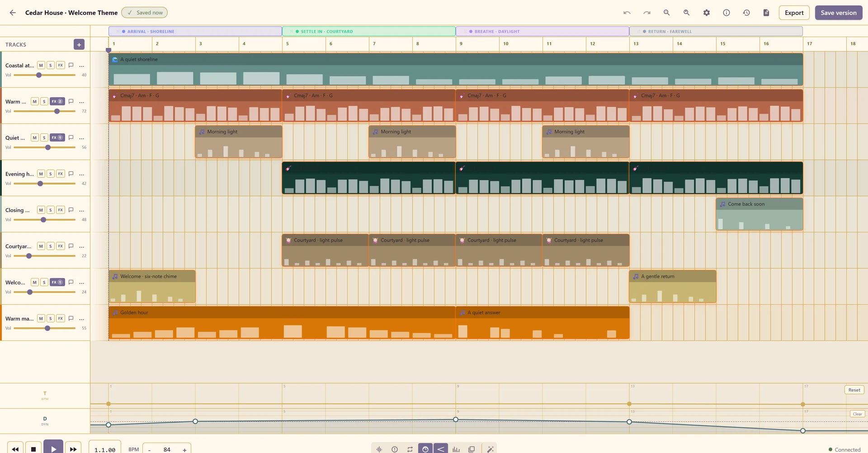
Task: Reset the tempo lane
Action: click(854, 390)
